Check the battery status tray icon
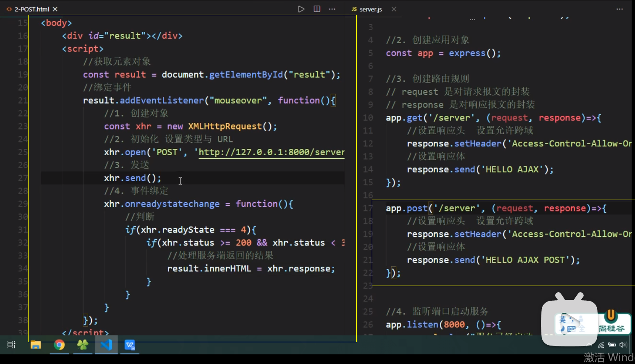This screenshot has width=635, height=364. tap(612, 345)
